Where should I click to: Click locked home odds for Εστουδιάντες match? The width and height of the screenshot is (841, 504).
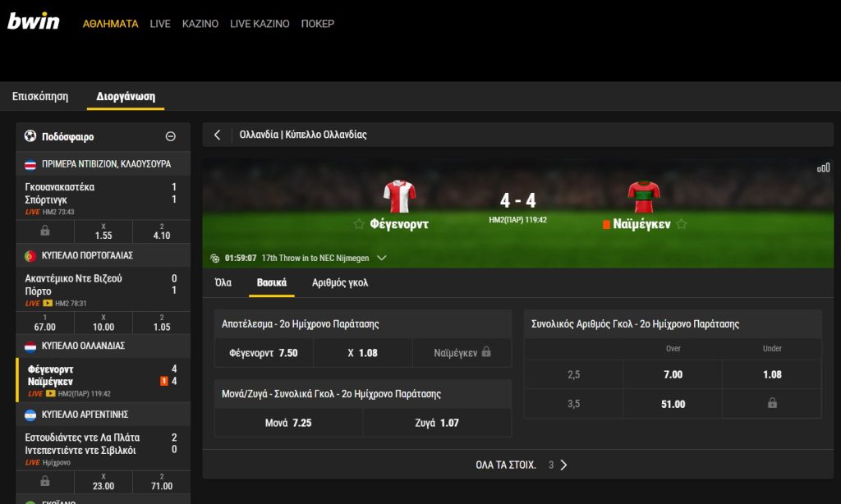pyautogui.click(x=45, y=482)
